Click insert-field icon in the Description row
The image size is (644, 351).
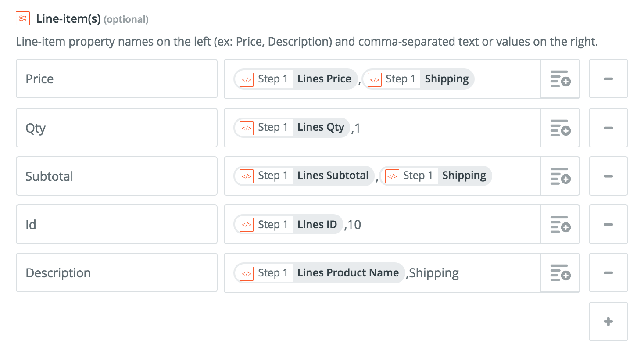[x=560, y=272]
